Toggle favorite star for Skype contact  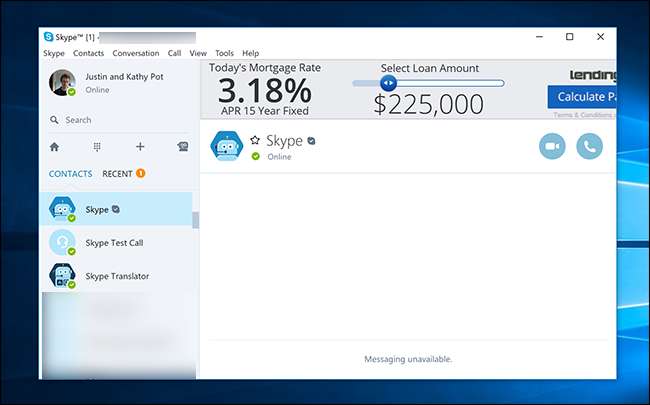pyautogui.click(x=255, y=140)
